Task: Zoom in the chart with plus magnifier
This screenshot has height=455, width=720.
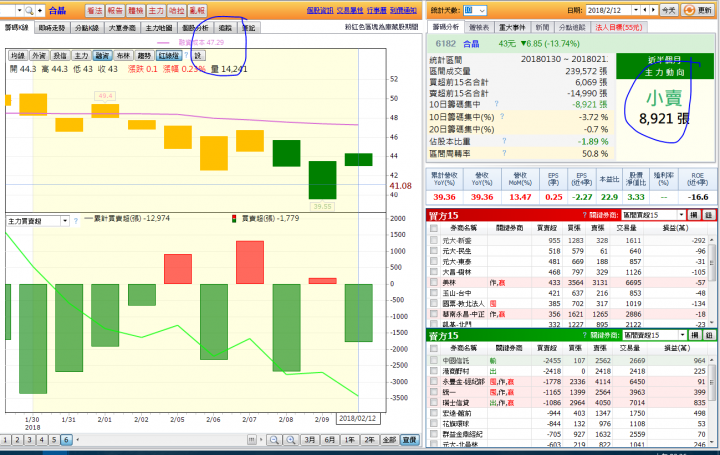Action: coord(291,440)
